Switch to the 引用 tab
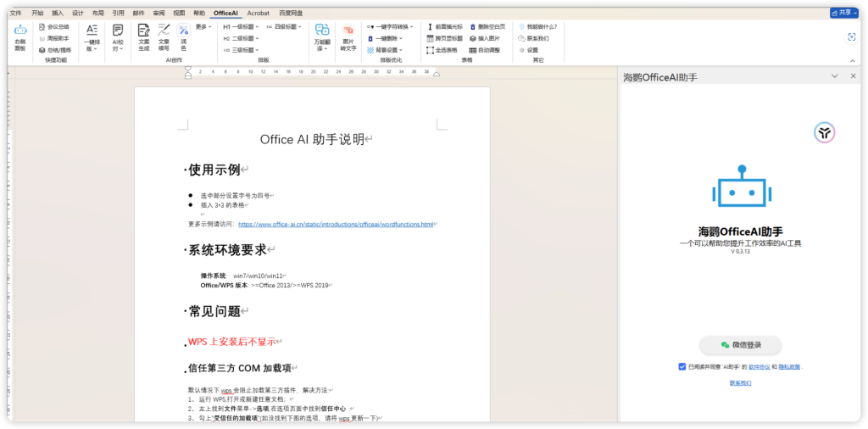The image size is (868, 429). pos(118,12)
